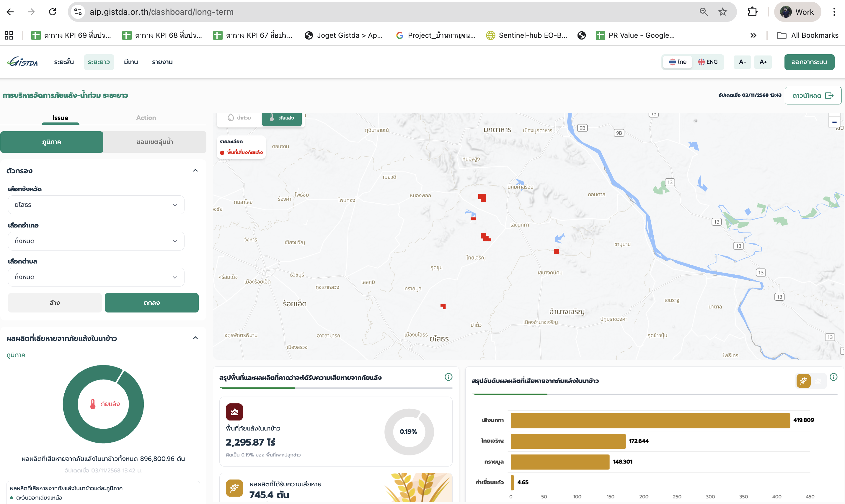Collapse the ตัวกรอง filter section
This screenshot has height=504, width=845.
[195, 171]
